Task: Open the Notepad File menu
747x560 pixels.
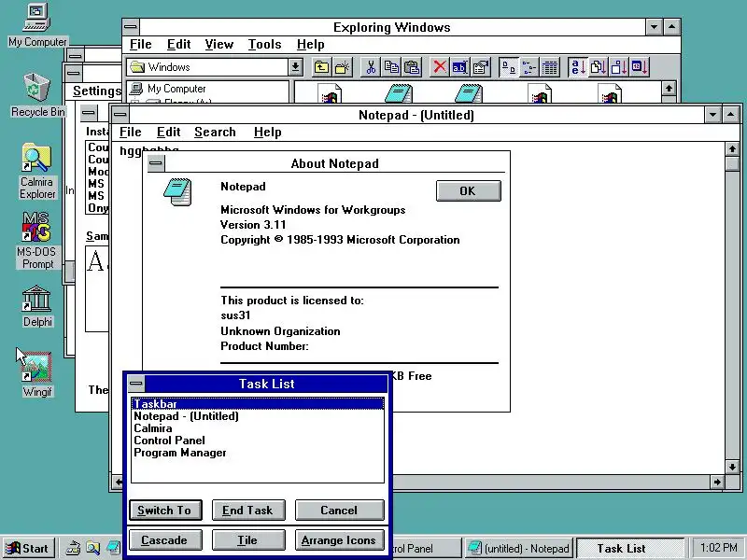Action: pyautogui.click(x=130, y=133)
